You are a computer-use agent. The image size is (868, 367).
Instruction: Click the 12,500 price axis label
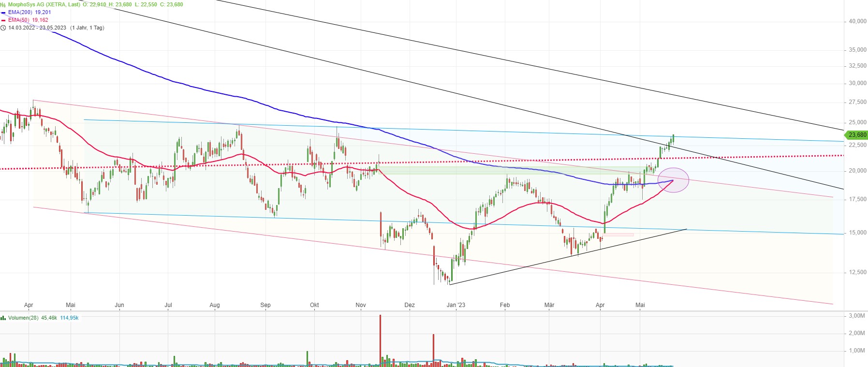[x=857, y=272]
